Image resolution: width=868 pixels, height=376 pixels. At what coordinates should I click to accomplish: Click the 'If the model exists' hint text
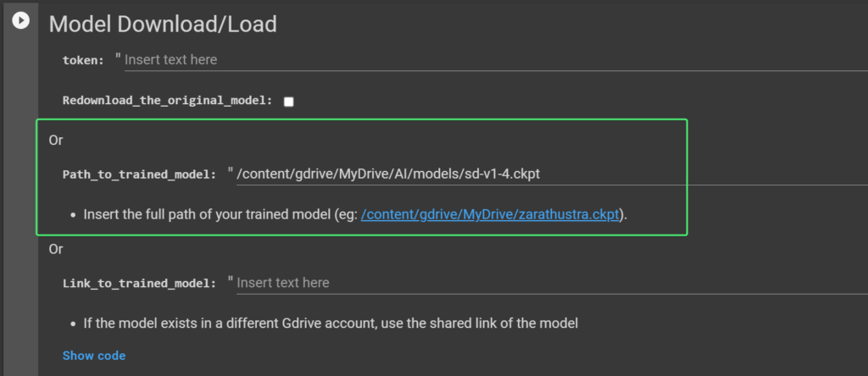click(331, 323)
